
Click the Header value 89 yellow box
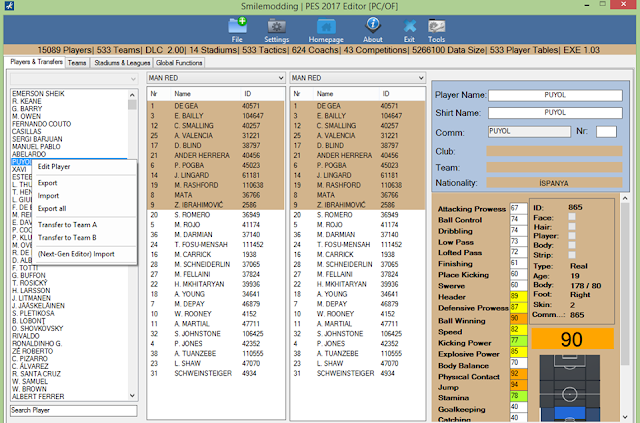[x=518, y=296]
